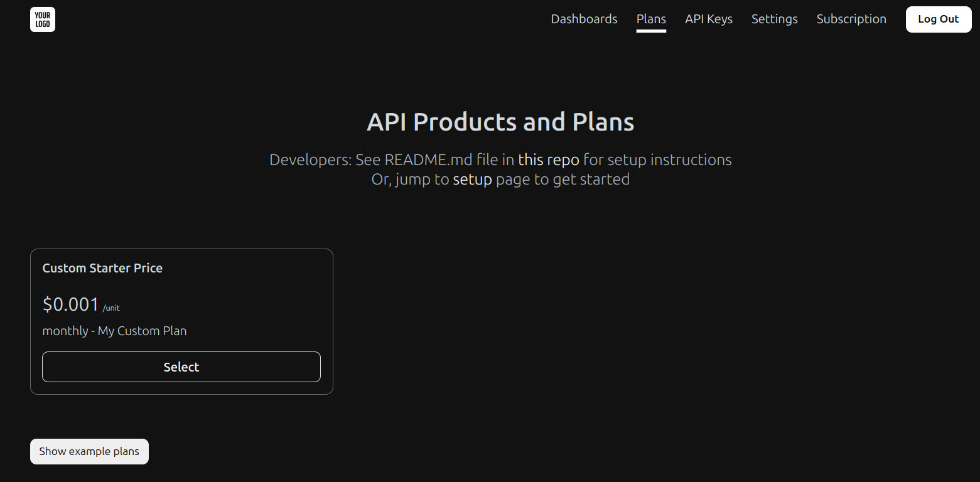View the Subscription page

tap(851, 19)
